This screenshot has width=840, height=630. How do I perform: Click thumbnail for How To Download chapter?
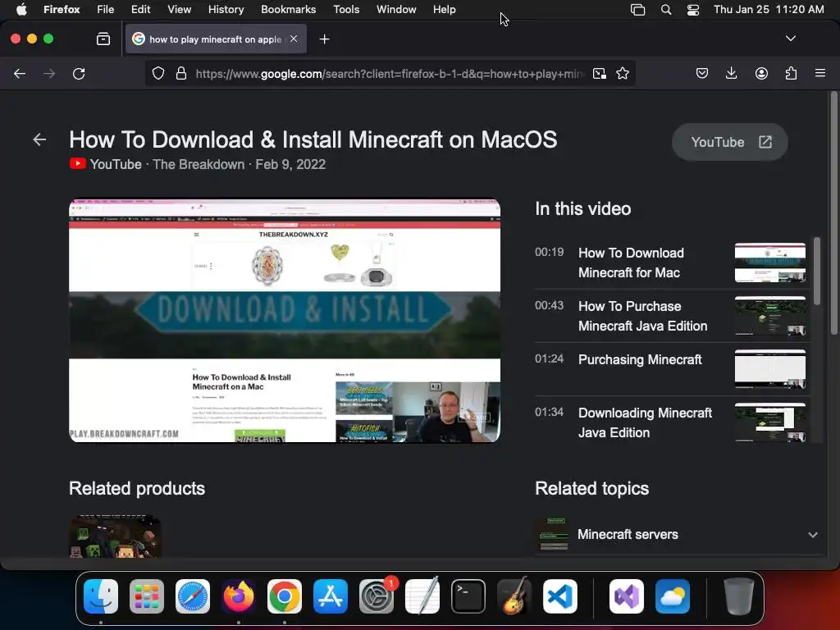coord(769,262)
